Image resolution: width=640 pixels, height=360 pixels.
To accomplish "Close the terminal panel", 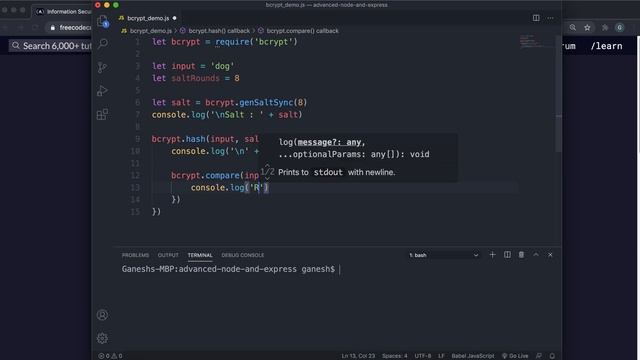I will click(x=550, y=255).
